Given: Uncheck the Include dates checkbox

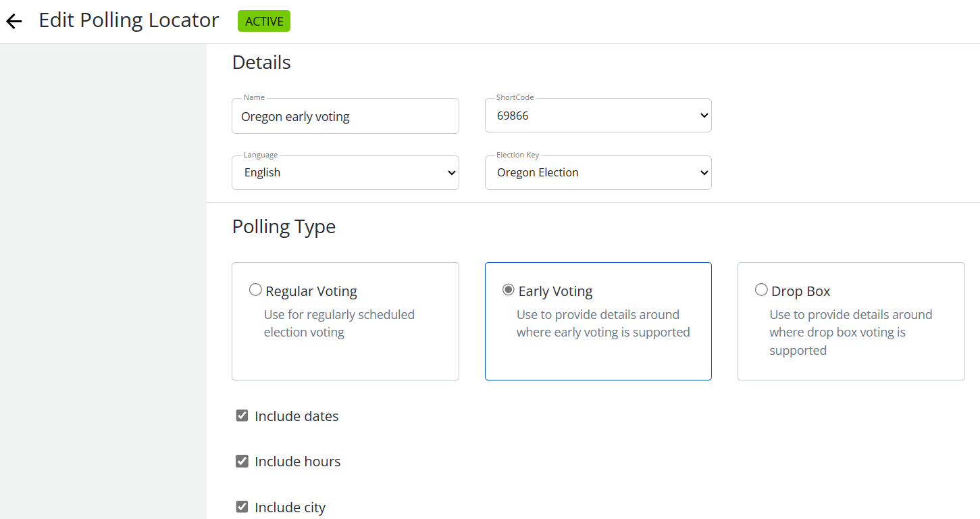Looking at the screenshot, I should coord(242,415).
